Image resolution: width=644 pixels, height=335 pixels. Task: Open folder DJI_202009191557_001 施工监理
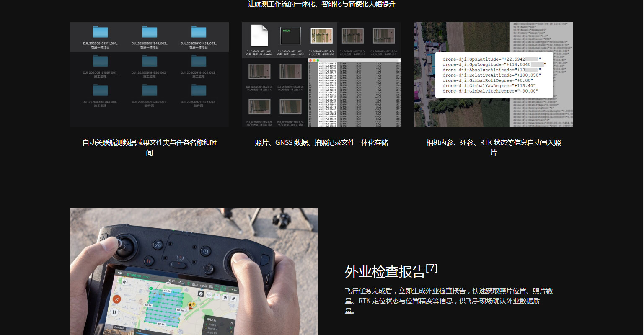pyautogui.click(x=101, y=67)
